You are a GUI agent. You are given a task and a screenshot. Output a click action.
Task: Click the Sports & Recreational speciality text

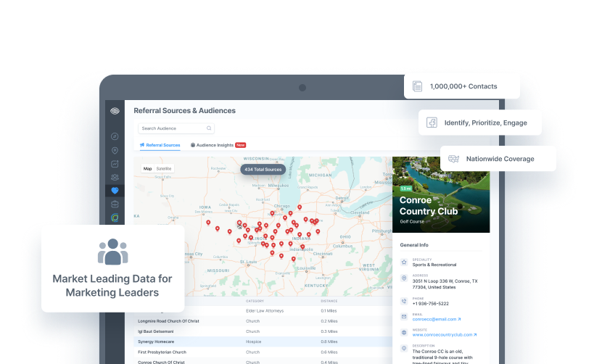[x=434, y=265]
